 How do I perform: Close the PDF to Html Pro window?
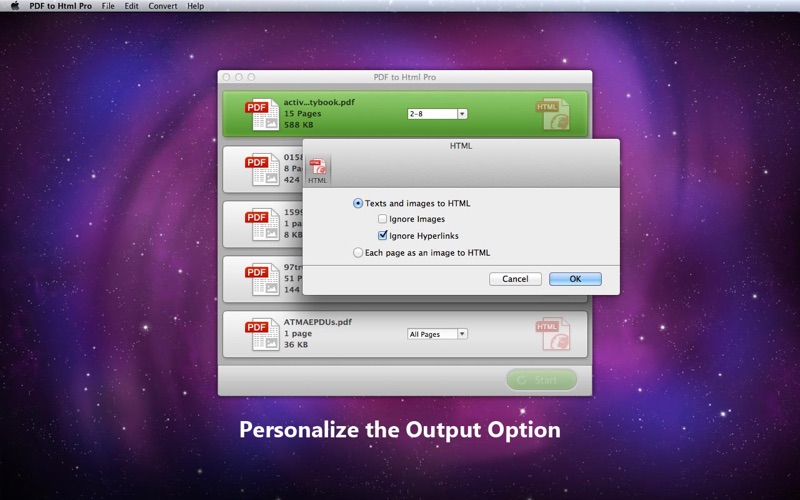(227, 77)
